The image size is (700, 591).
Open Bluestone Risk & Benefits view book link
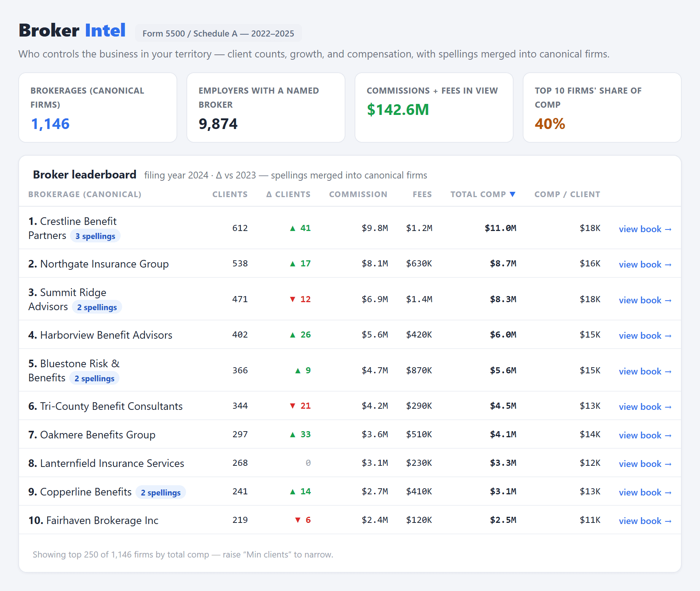point(645,371)
